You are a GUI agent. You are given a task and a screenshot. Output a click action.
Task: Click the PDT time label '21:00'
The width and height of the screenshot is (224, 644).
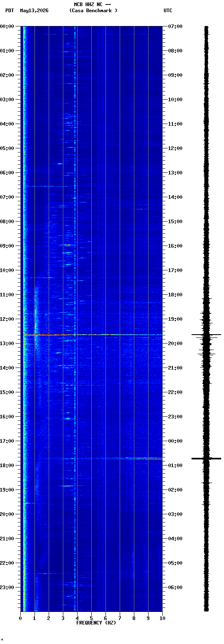click(7, 539)
